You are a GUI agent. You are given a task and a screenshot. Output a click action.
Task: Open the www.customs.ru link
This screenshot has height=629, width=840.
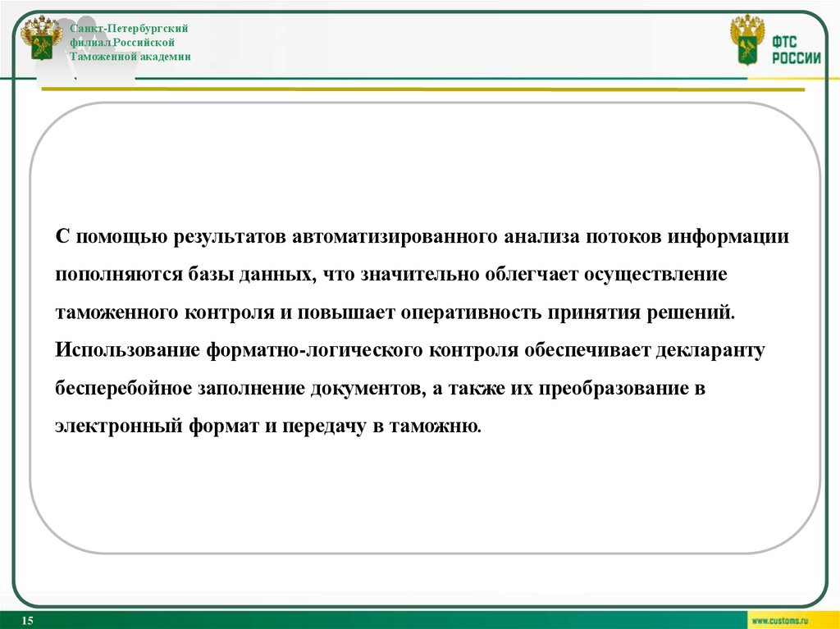tap(779, 621)
